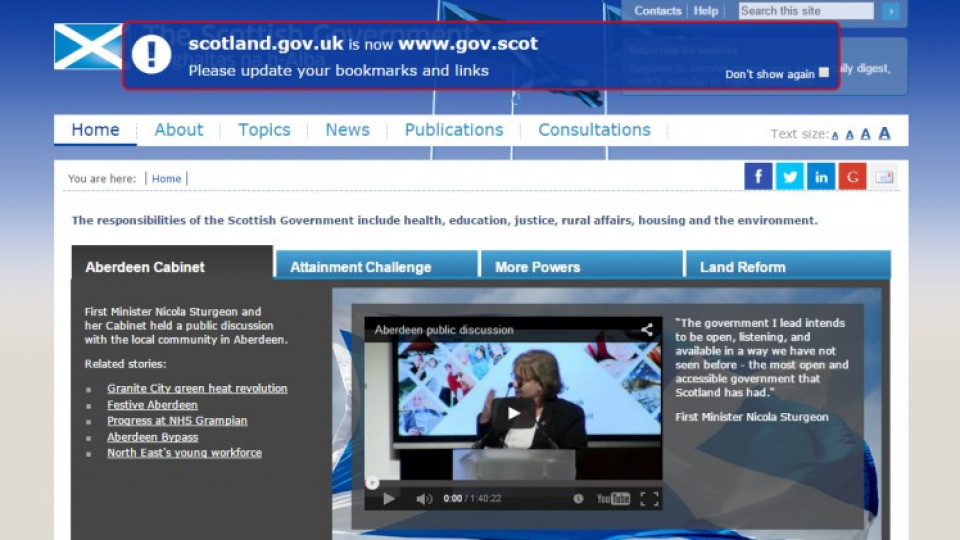The image size is (960, 540).
Task: Click the Help link at top
Action: [x=705, y=11]
